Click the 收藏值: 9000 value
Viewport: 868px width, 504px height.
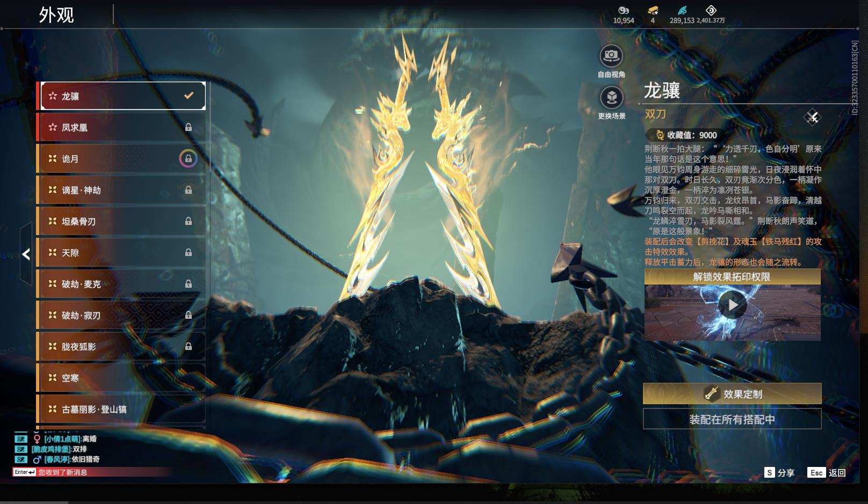pos(692,135)
